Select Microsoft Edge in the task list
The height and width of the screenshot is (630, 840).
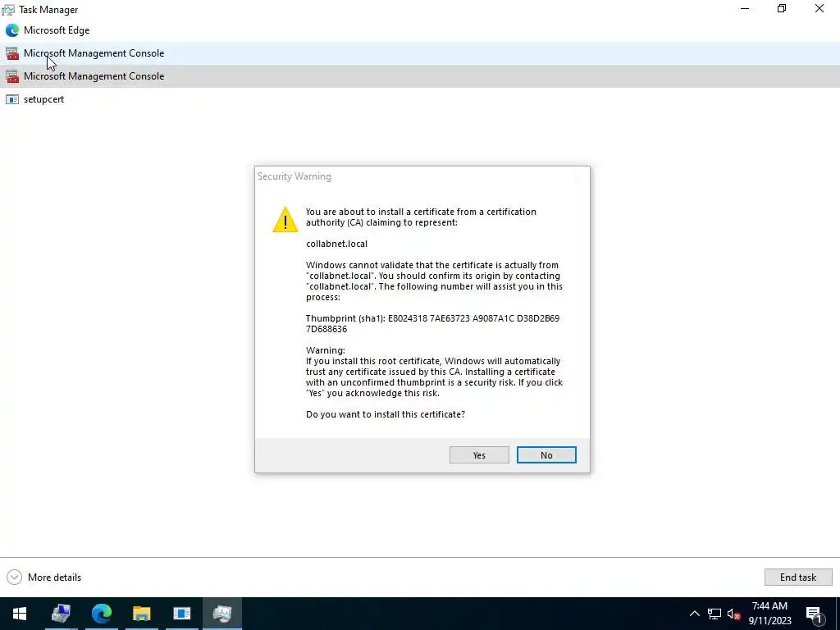coord(420,30)
